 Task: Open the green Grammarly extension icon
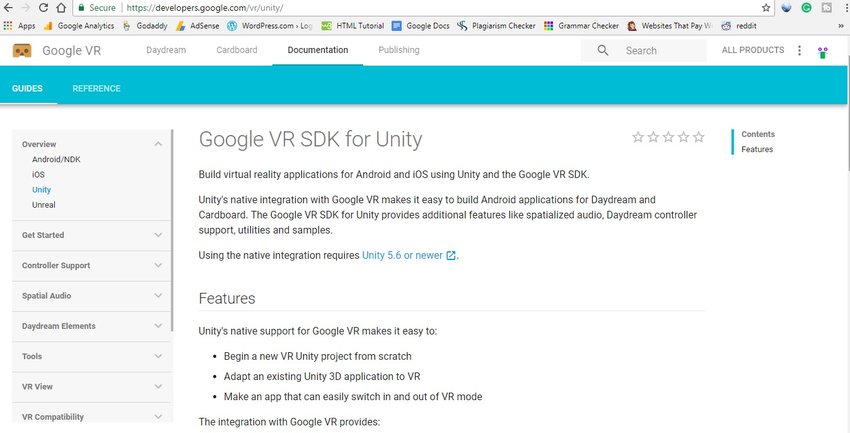[806, 8]
